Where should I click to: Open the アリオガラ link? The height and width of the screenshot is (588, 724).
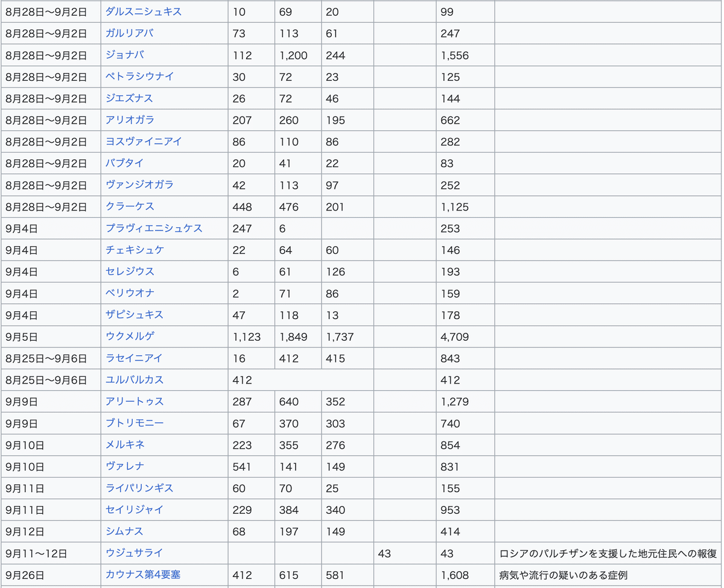point(130,120)
